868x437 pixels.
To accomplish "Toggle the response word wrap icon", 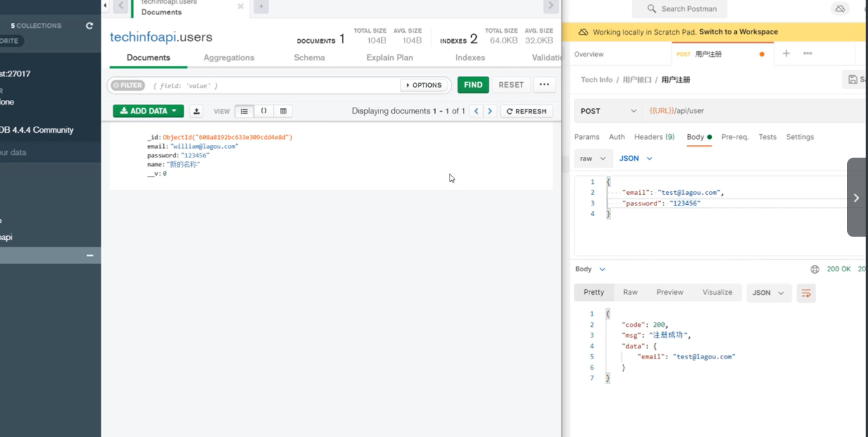I will 806,293.
